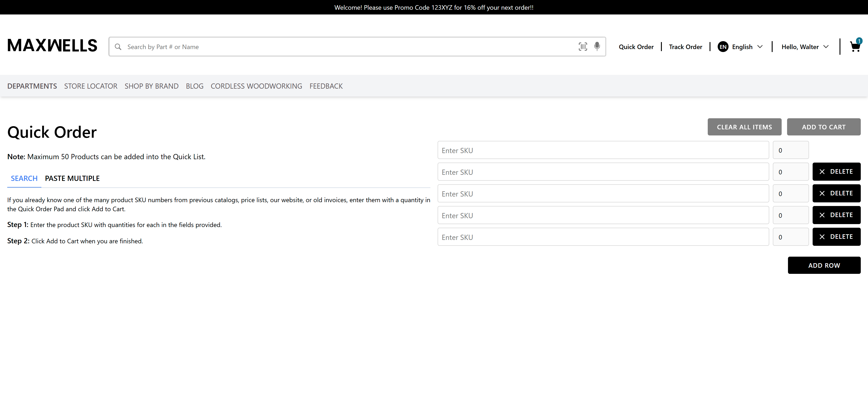The image size is (868, 412).
Task: Delete the second SKU row
Action: [x=836, y=172]
